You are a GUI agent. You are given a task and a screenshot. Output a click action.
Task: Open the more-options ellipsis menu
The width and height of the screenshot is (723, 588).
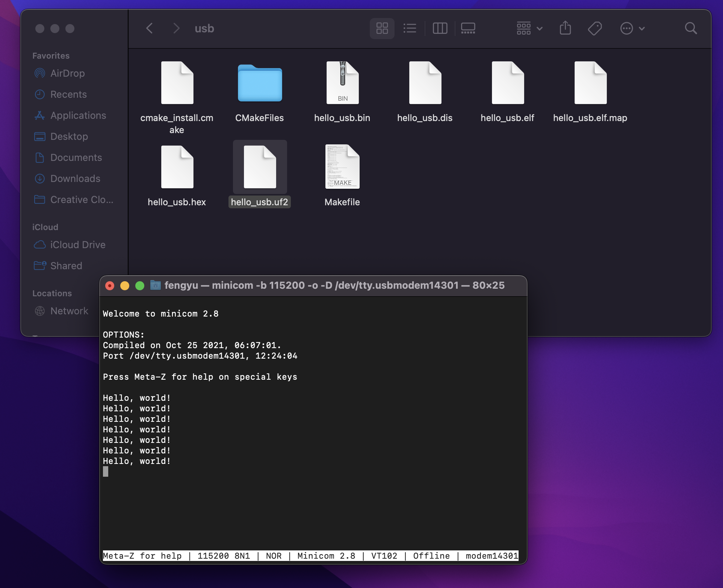(x=632, y=28)
